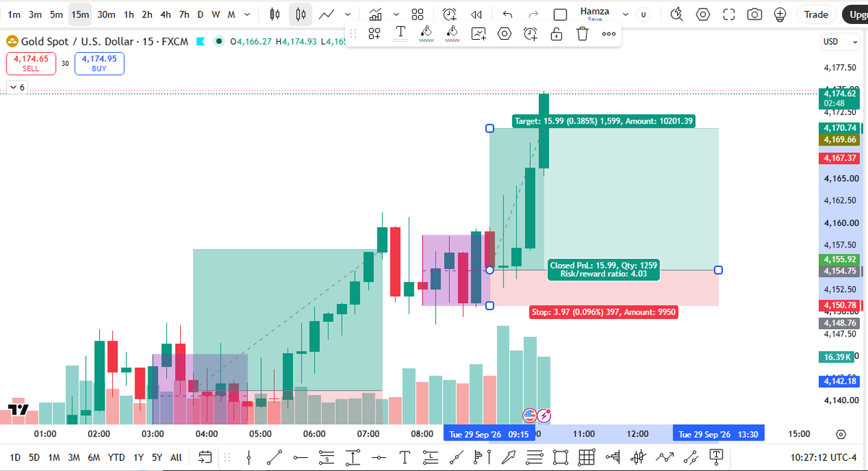Take a chart snapshot with the camera icon
868x471 pixels.
754,14
